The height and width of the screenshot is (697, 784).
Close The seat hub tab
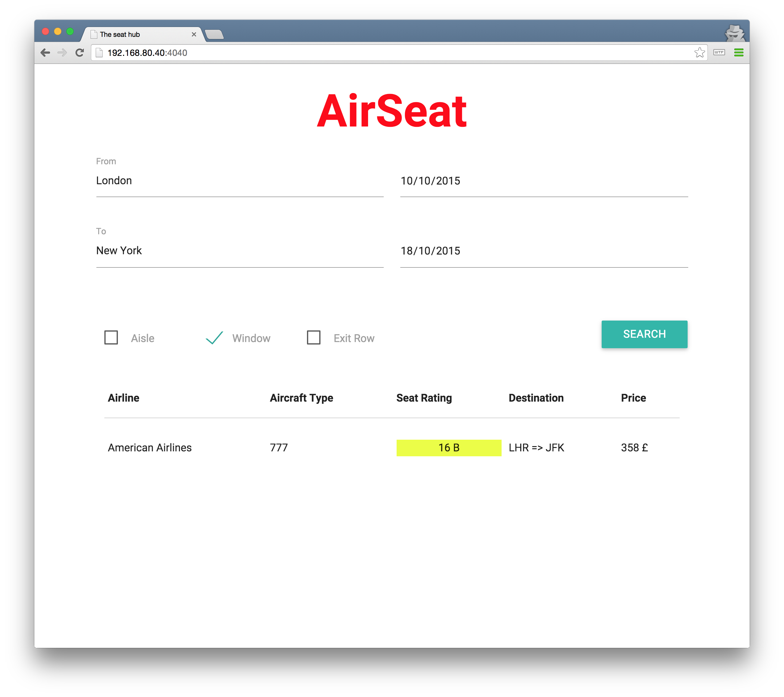click(194, 34)
